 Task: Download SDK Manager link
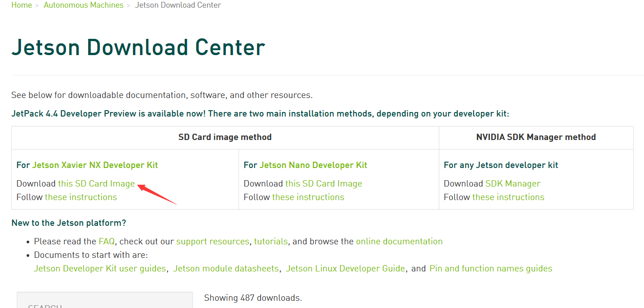(513, 183)
